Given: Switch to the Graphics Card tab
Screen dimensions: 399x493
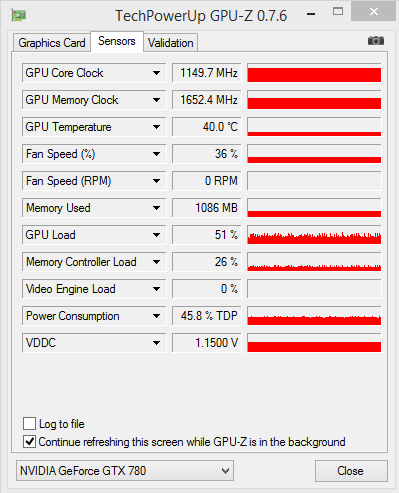Looking at the screenshot, I should tap(52, 43).
